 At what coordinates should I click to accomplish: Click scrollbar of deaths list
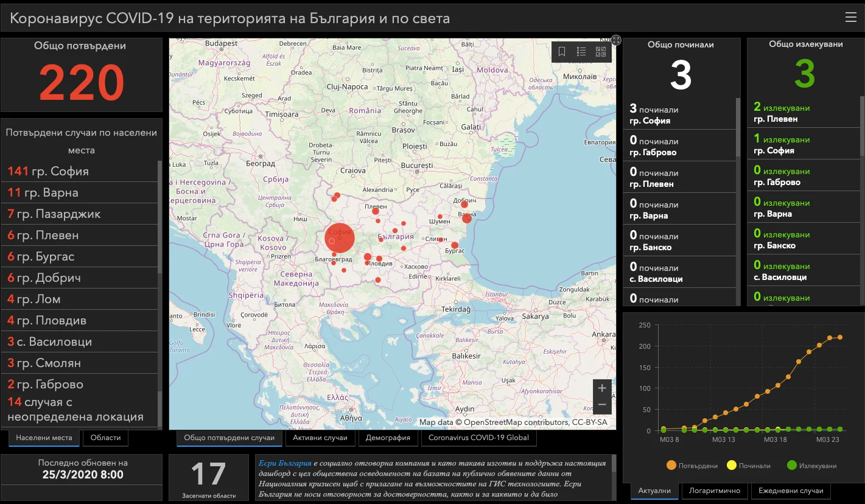pyautogui.click(x=738, y=128)
